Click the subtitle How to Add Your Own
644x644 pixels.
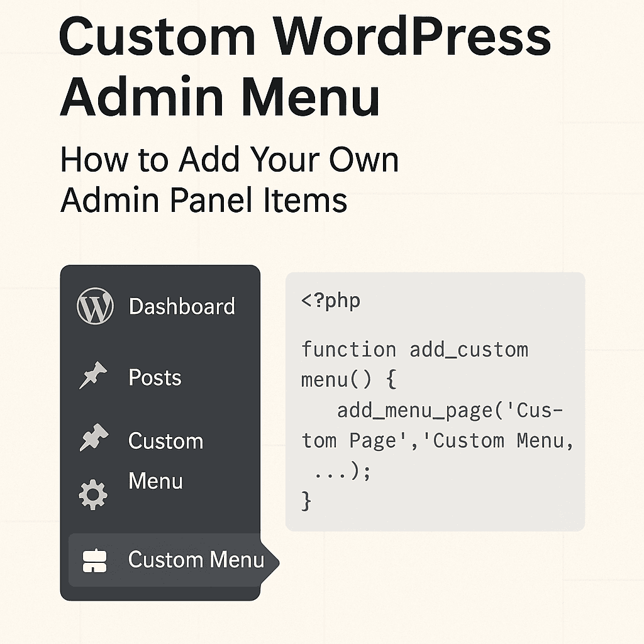[229, 160]
